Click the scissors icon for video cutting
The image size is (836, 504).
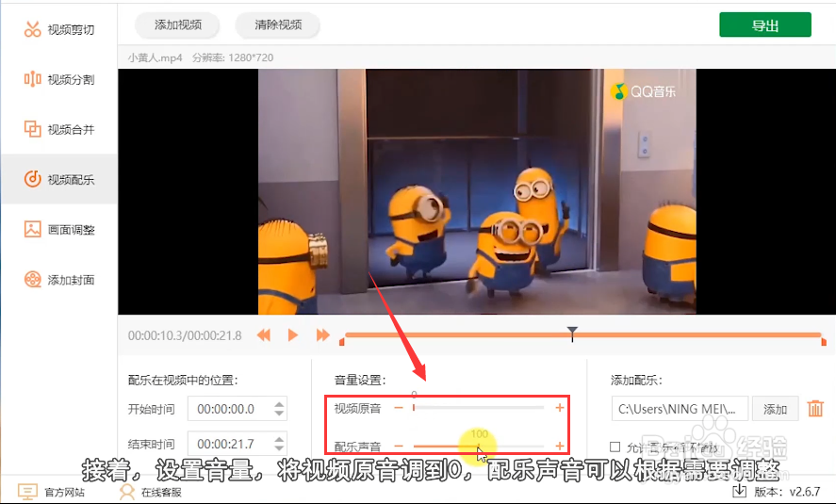(33, 29)
